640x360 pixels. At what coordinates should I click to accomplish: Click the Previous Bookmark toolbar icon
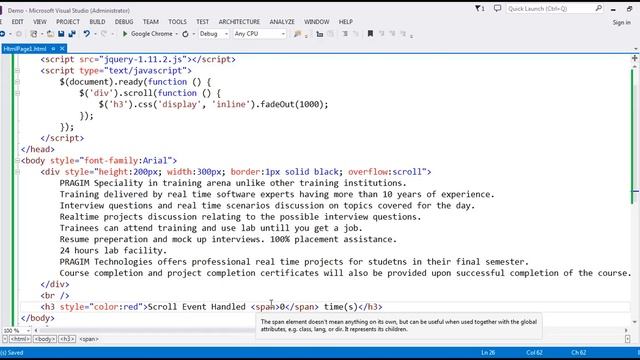[382, 33]
